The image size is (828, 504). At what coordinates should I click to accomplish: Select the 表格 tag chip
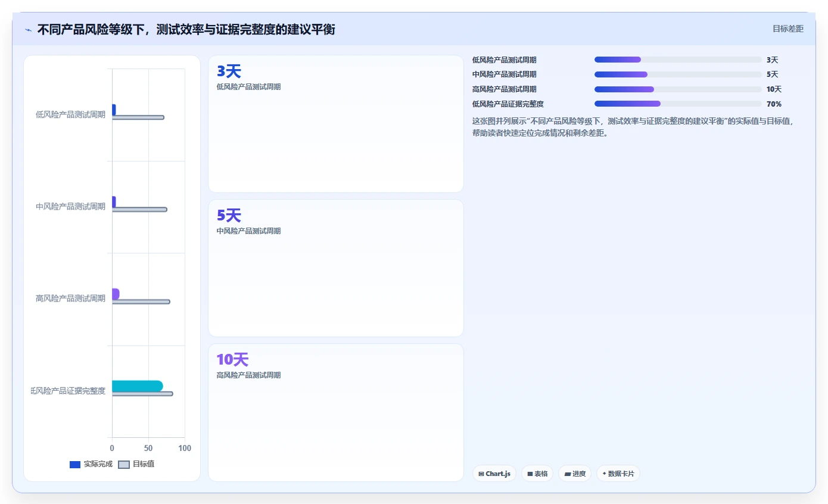pyautogui.click(x=537, y=474)
